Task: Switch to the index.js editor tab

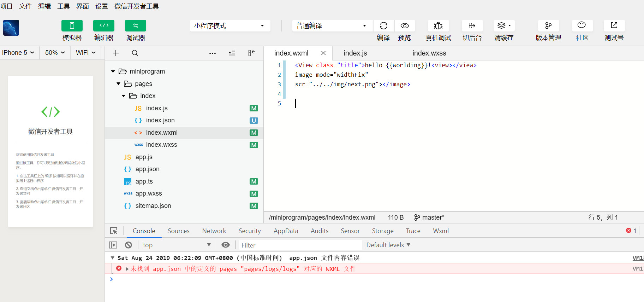Action: click(355, 53)
